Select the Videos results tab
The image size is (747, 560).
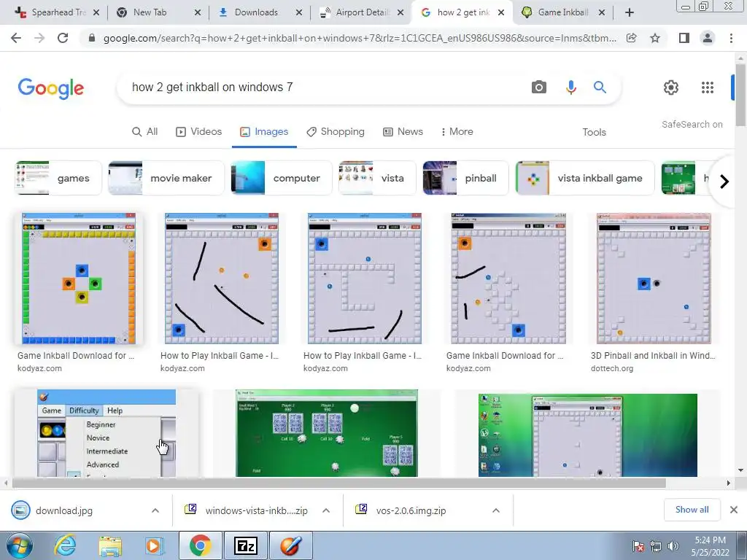click(198, 131)
